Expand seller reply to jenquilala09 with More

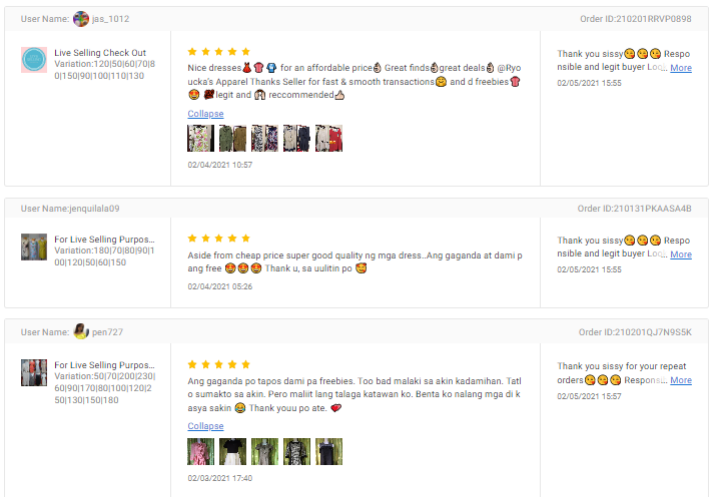681,254
